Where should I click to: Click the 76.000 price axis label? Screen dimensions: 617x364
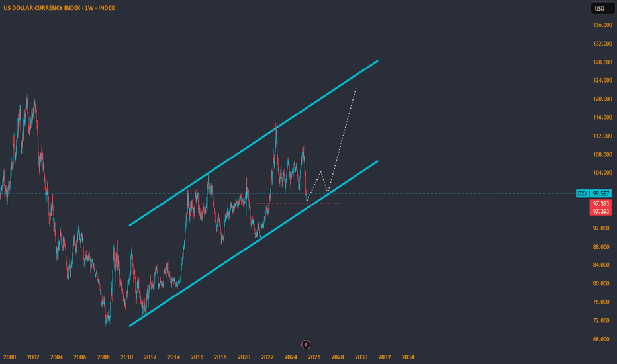pos(602,302)
